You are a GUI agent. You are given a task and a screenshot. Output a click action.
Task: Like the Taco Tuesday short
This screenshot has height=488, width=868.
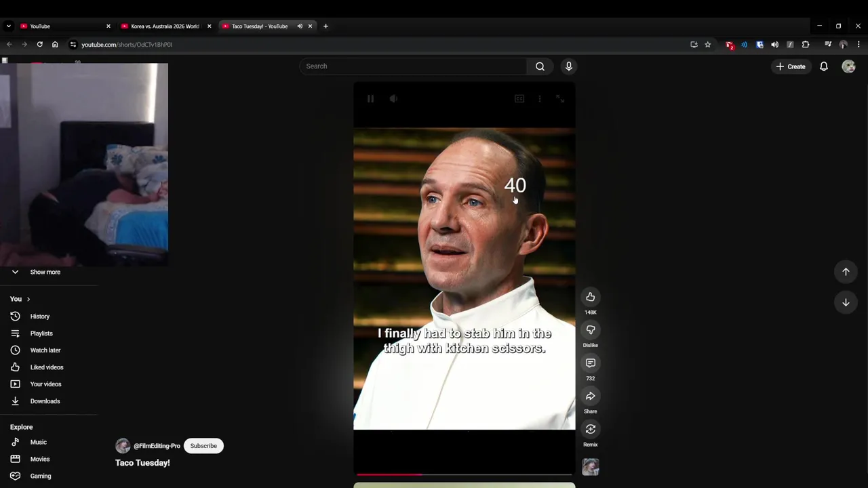(x=591, y=297)
